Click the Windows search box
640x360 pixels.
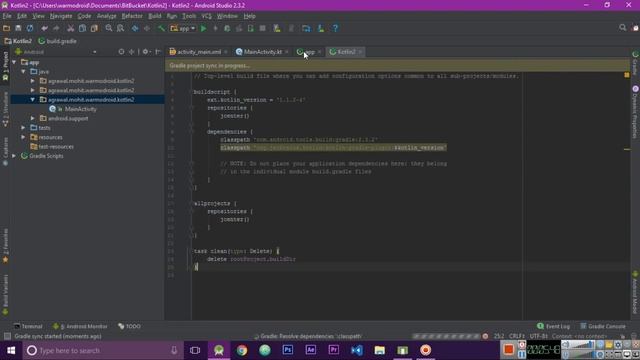pos(102,350)
